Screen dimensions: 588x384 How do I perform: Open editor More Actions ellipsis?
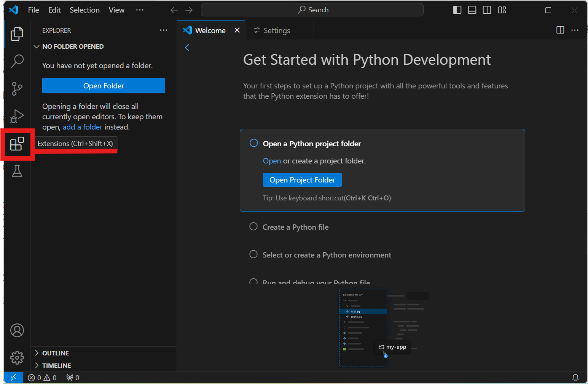click(x=575, y=30)
